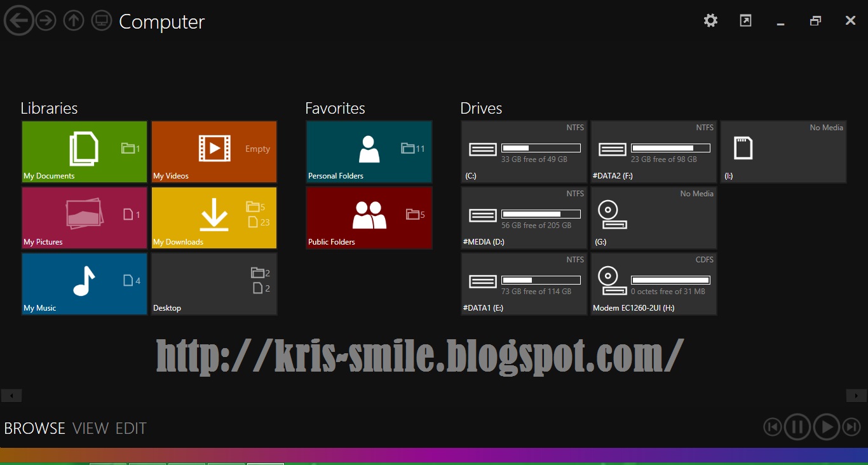This screenshot has width=868, height=465.
Task: Go back with the back arrow
Action: tap(18, 20)
